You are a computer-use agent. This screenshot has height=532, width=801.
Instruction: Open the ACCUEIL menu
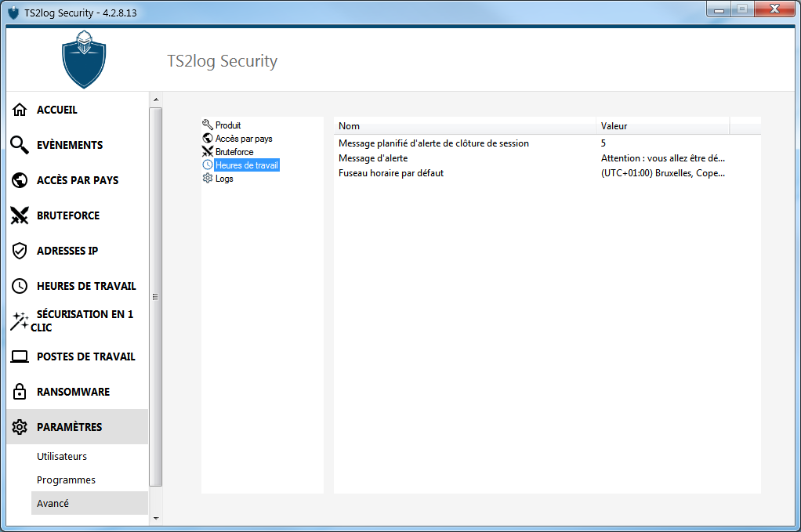[78, 110]
